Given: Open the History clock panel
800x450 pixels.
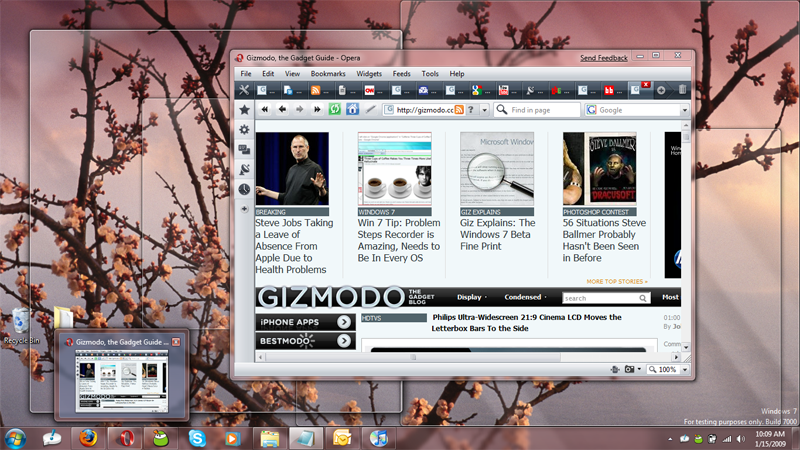Looking at the screenshot, I should [244, 189].
